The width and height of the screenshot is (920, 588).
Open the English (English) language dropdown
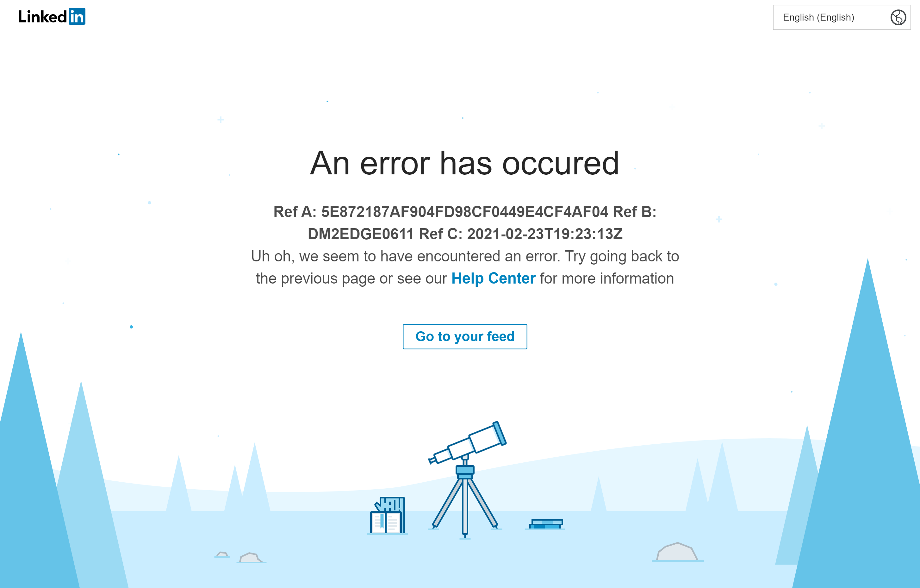coord(842,17)
